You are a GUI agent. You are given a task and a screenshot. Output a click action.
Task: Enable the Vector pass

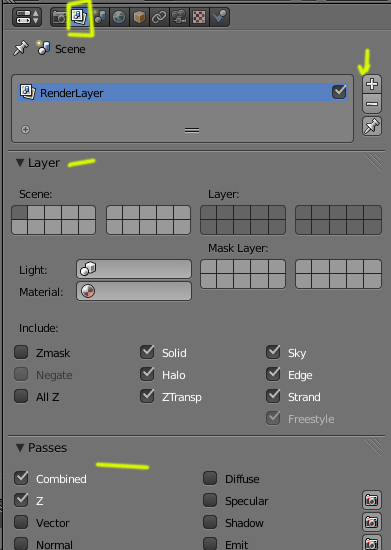tap(21, 522)
